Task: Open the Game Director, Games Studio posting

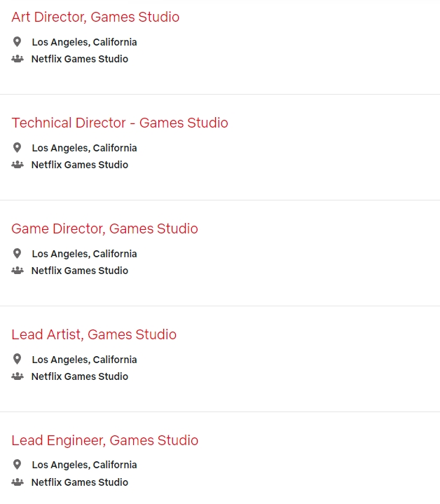Action: point(104,229)
